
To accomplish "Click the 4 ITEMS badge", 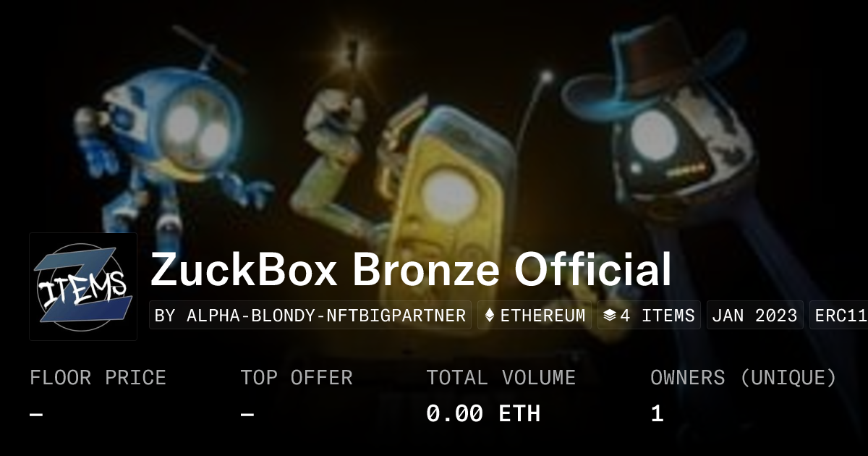I will pyautogui.click(x=649, y=316).
